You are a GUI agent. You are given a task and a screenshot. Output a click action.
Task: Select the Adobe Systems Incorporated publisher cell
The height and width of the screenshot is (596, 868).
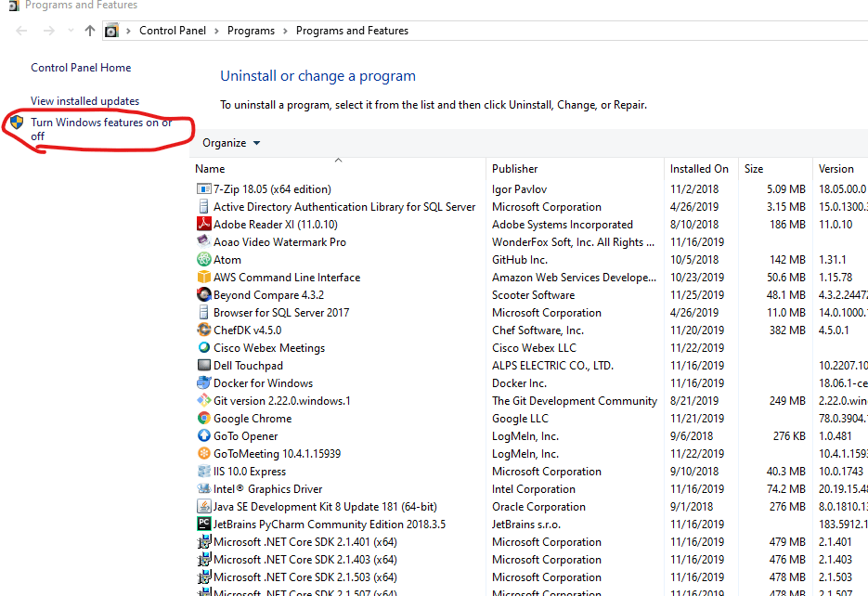click(x=563, y=224)
